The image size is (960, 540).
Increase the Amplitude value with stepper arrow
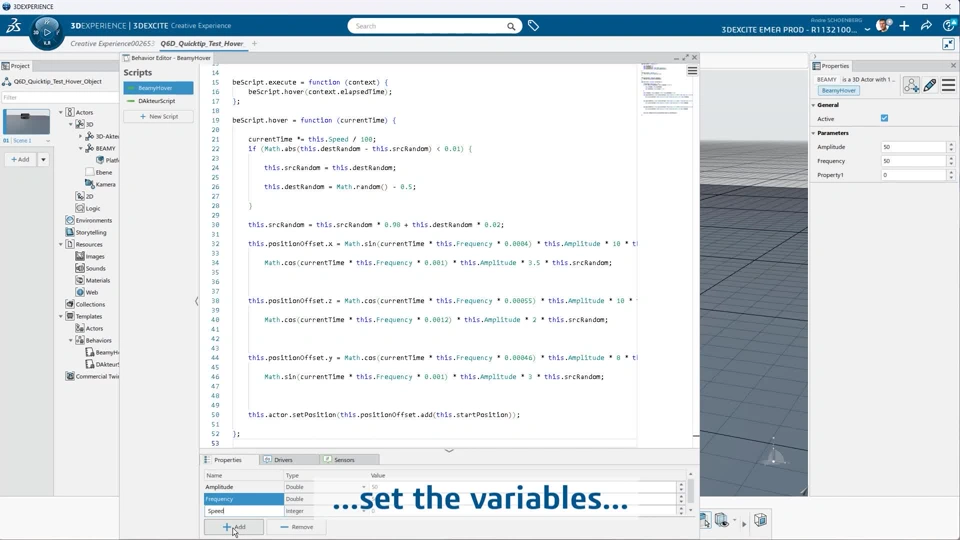coord(950,144)
